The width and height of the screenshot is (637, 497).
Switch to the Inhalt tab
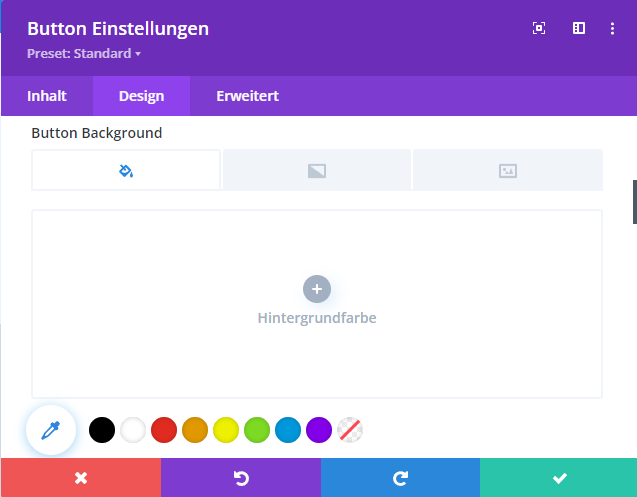click(x=47, y=96)
